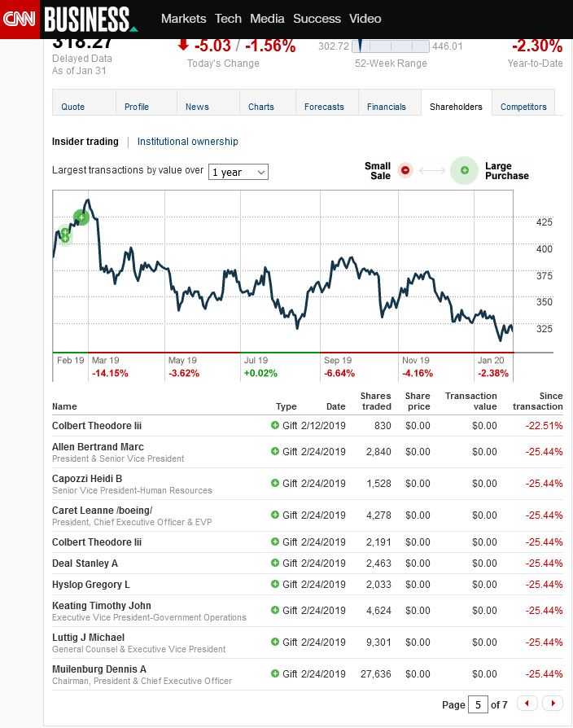The width and height of the screenshot is (573, 728).
Task: Click green gift icon in Capozzi Heidi B row
Action: click(x=275, y=483)
